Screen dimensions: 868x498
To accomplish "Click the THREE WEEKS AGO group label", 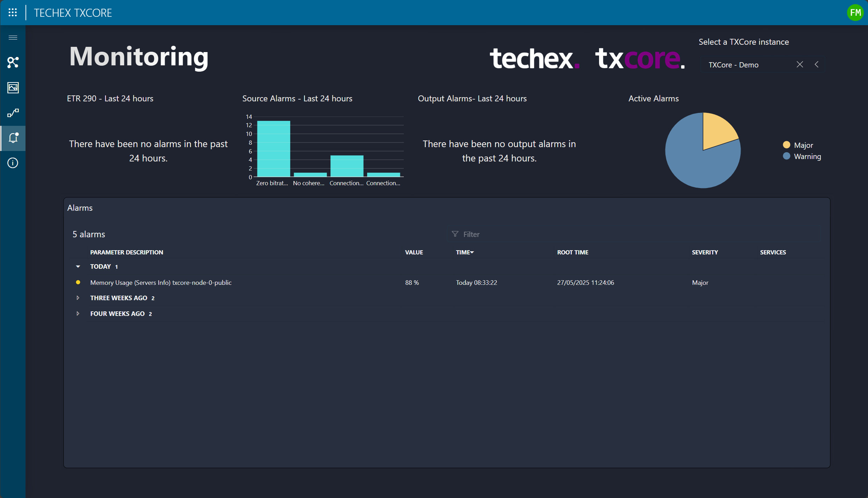I will click(119, 298).
